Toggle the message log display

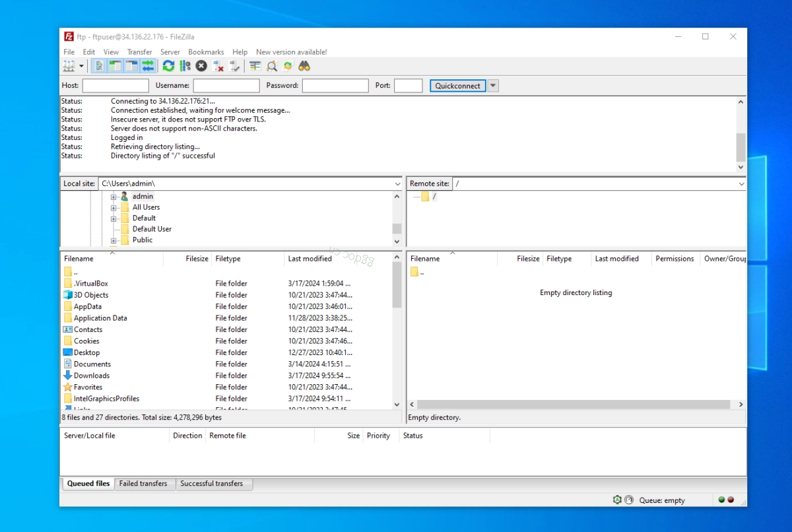(x=98, y=66)
